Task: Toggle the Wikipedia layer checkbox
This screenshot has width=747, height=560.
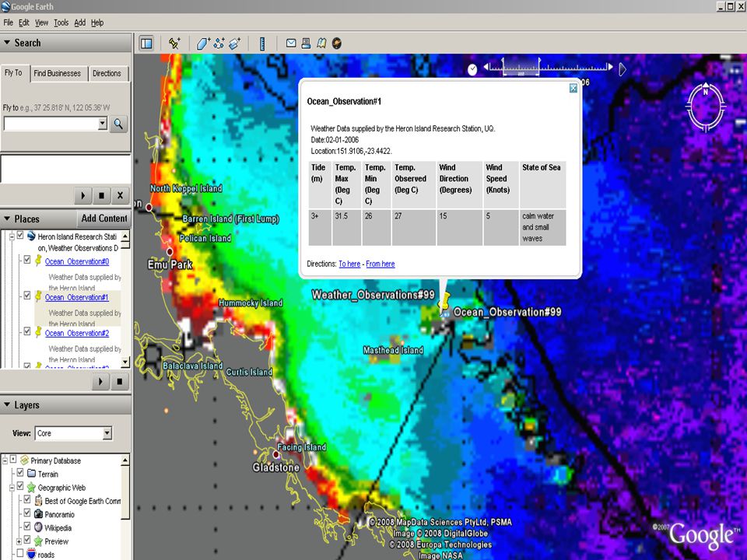Action: pos(27,527)
